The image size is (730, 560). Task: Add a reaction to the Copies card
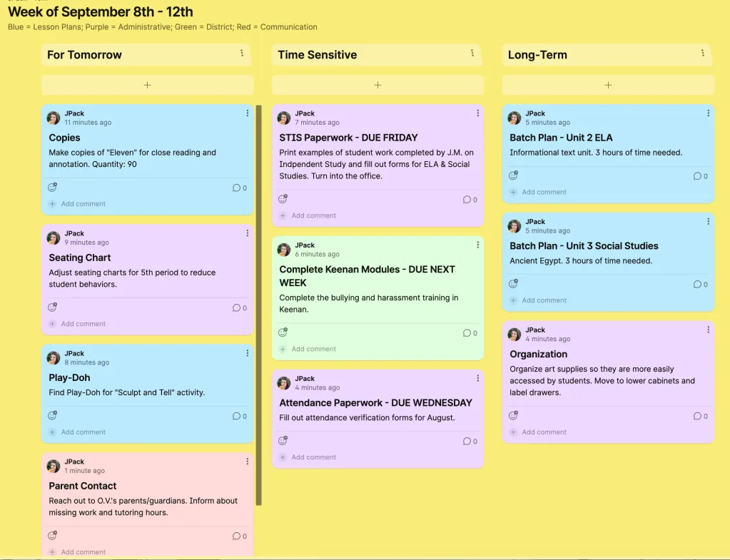pos(53,187)
